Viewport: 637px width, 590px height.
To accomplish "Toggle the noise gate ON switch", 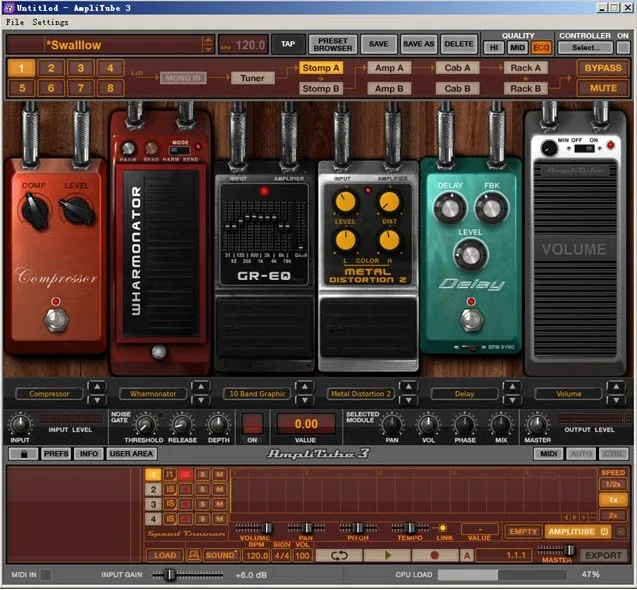I will click(253, 423).
